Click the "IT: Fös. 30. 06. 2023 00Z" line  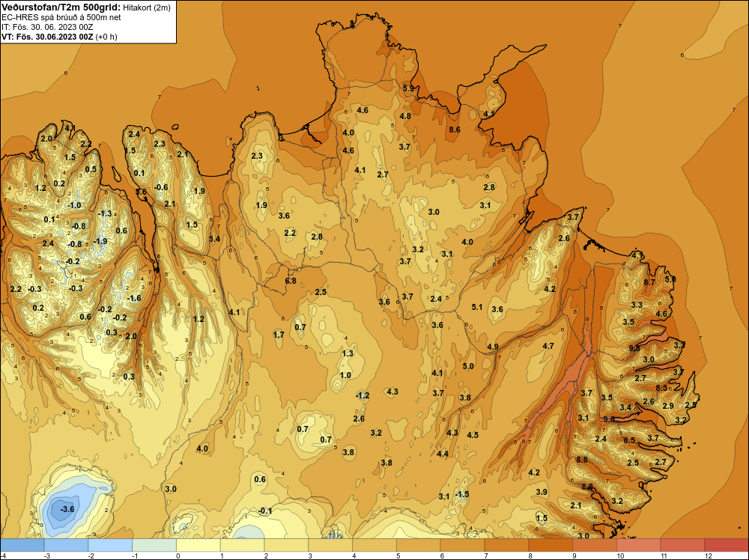pos(46,27)
